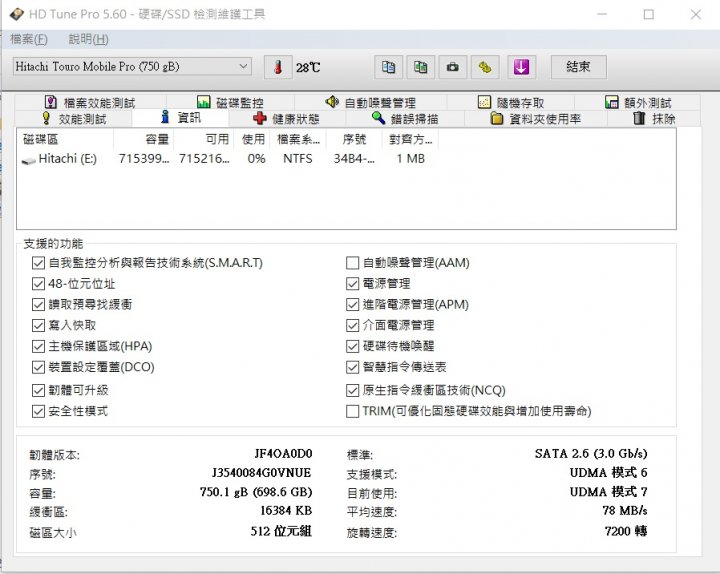
Task: Click the average speed value 78 MB/s
Action: 625,511
